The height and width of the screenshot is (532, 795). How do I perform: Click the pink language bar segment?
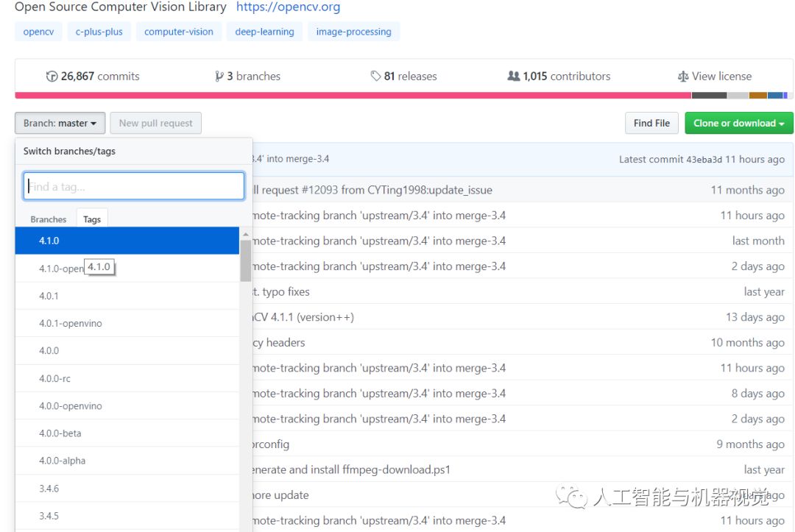[353, 95]
